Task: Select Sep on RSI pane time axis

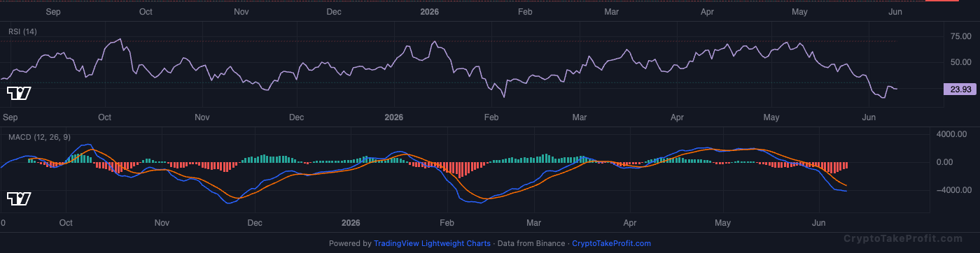Action: click(x=10, y=117)
